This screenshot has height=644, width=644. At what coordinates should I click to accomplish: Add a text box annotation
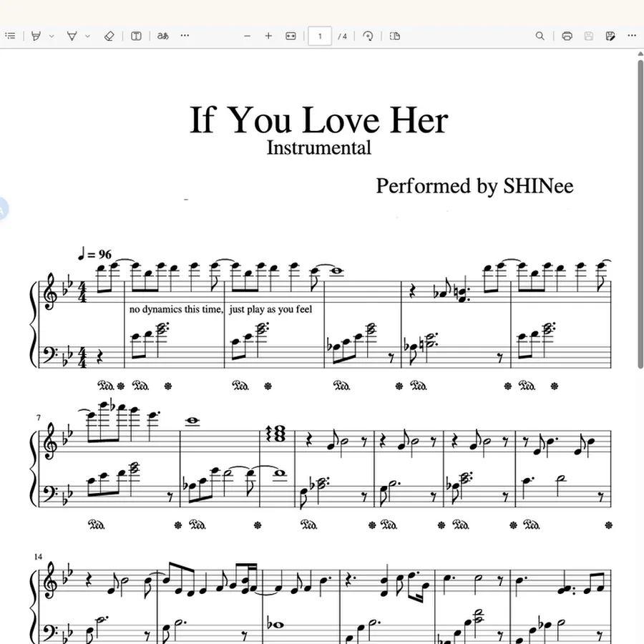click(x=136, y=36)
